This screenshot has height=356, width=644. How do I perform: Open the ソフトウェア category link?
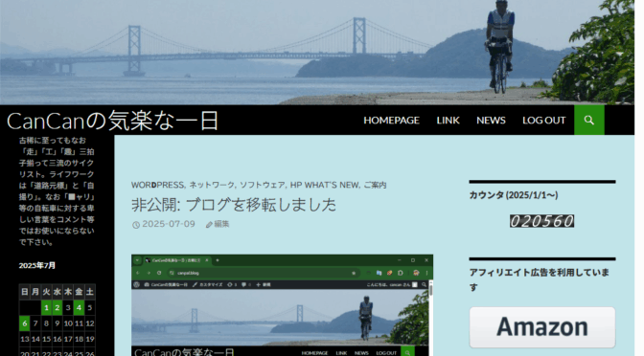pyautogui.click(x=263, y=185)
